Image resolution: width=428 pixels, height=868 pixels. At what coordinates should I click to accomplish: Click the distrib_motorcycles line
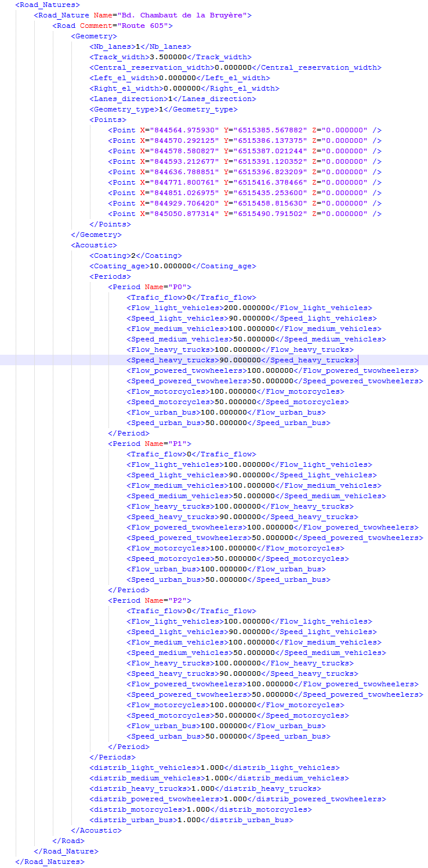[x=201, y=809]
